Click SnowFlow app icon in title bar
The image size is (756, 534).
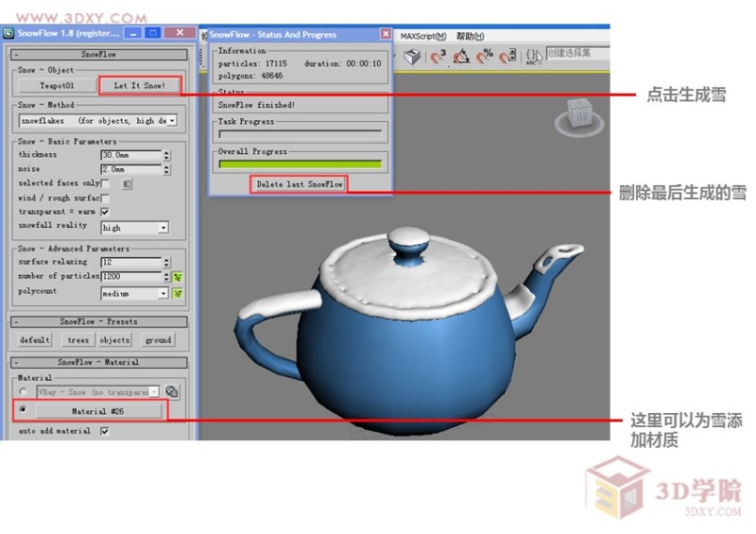coord(9,33)
